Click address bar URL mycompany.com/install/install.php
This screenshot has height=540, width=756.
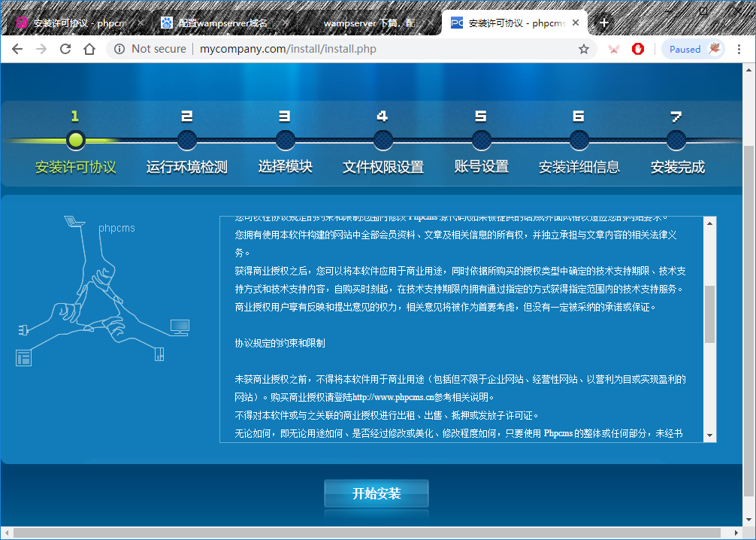point(288,49)
